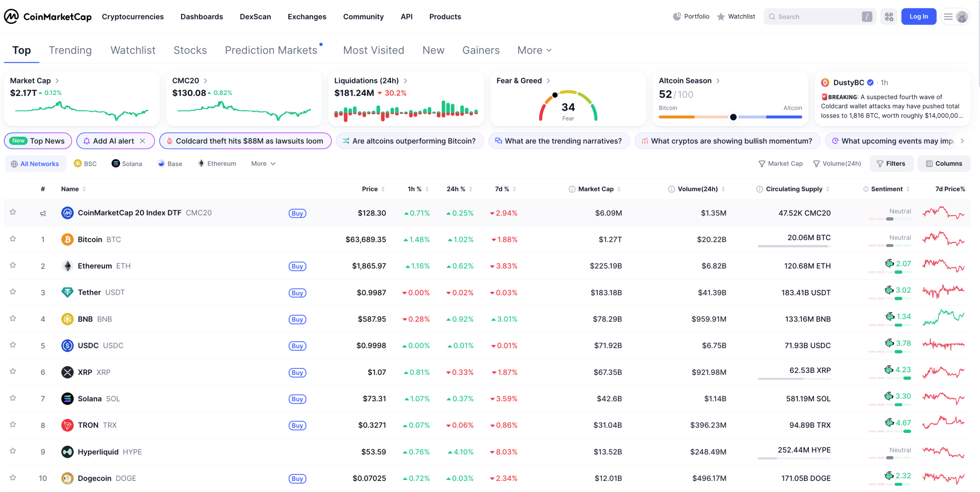Star BNB to add to watchlist
The width and height of the screenshot is (980, 492).
[x=13, y=318]
